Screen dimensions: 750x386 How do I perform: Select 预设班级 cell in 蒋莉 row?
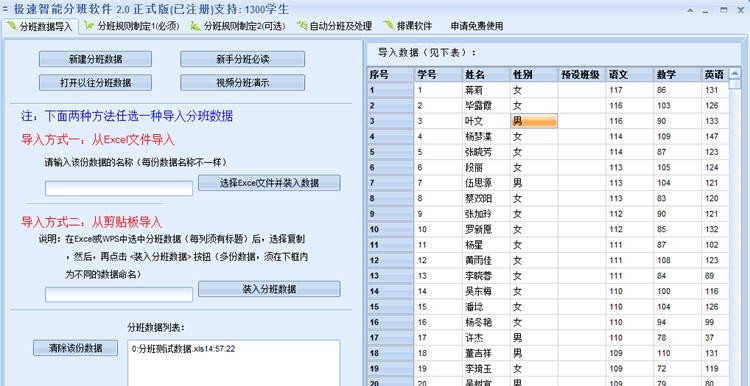[582, 90]
